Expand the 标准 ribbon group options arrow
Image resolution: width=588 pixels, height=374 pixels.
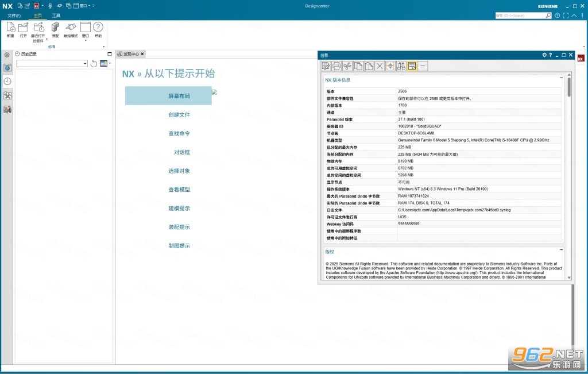pos(104,47)
